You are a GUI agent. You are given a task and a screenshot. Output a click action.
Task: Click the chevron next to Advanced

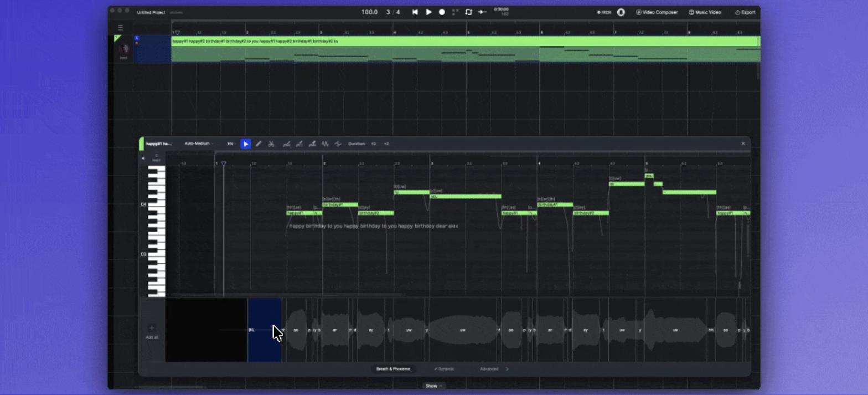click(x=508, y=369)
